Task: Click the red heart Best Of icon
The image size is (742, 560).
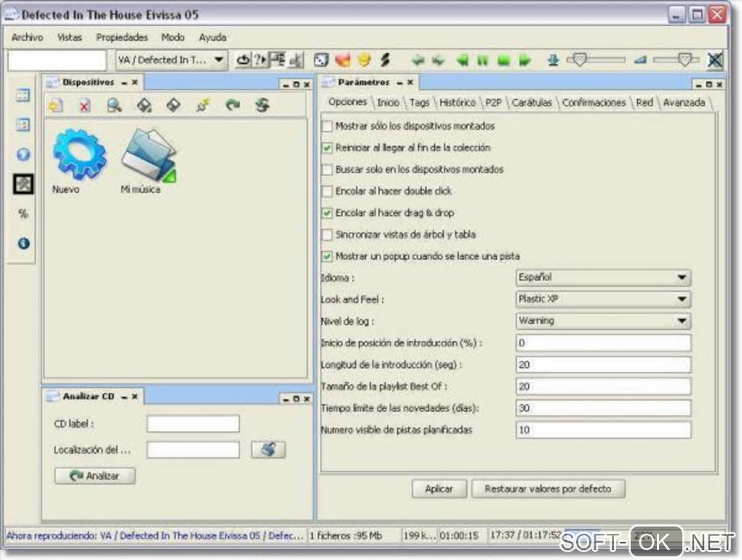Action: 343,60
